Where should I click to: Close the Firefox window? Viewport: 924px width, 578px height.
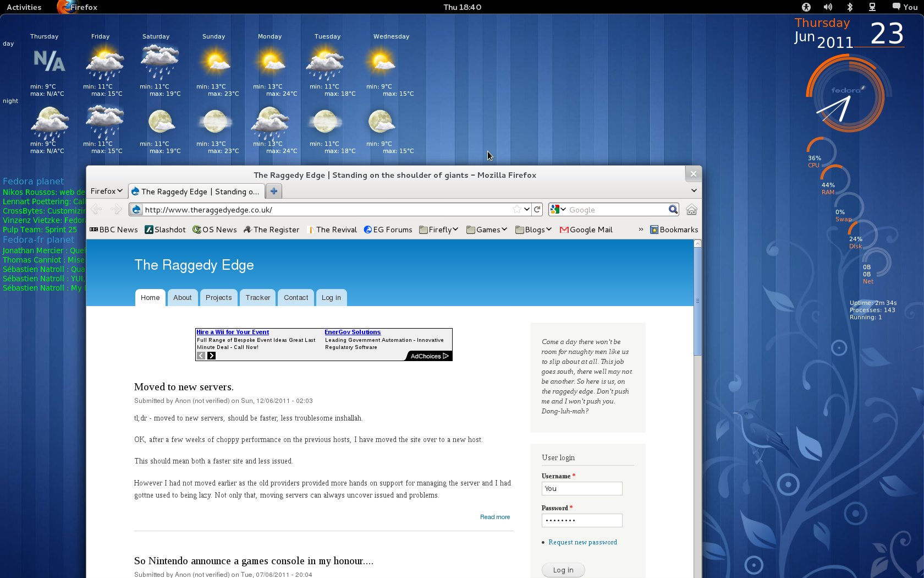693,174
